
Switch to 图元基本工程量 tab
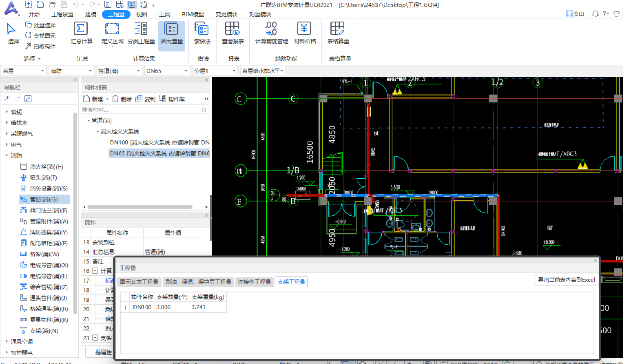point(139,282)
